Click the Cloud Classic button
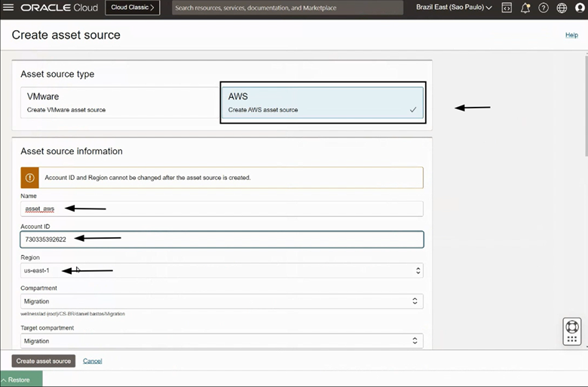 coord(132,8)
